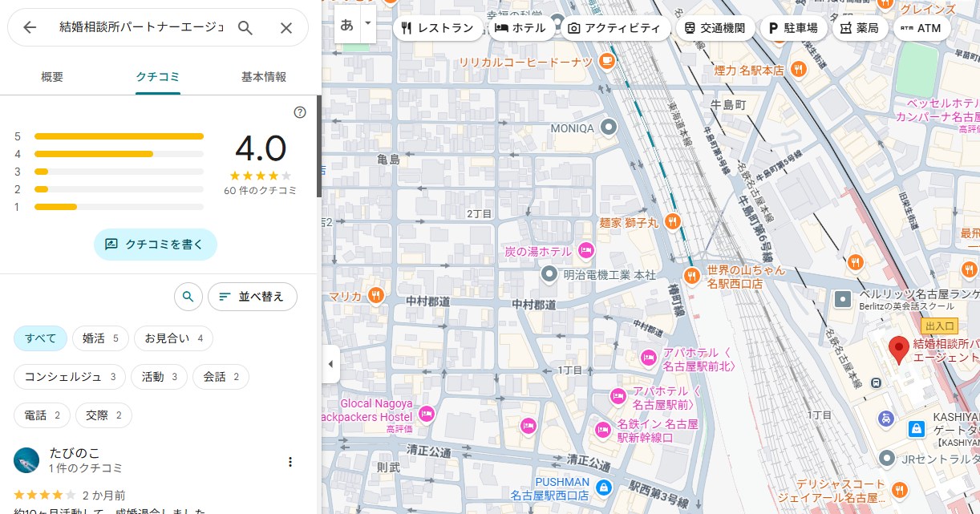
Task: Click the back arrow in search box
Action: [x=30, y=27]
